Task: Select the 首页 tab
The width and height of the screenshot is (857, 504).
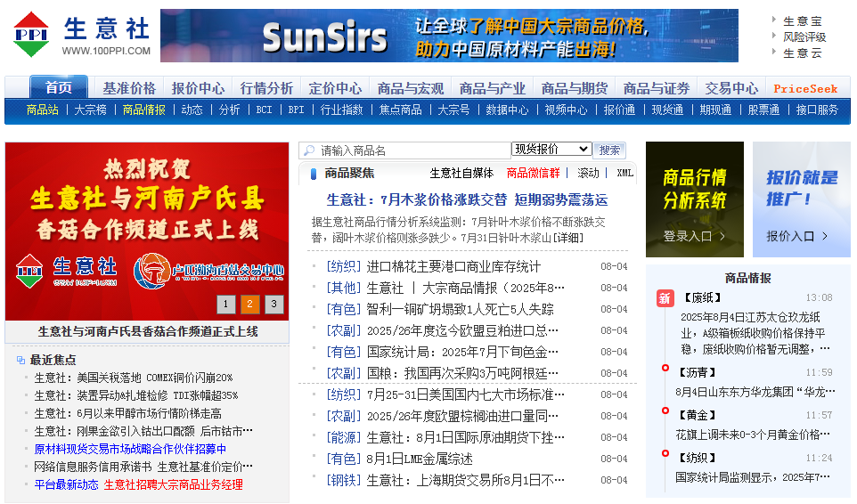Action: [x=59, y=87]
